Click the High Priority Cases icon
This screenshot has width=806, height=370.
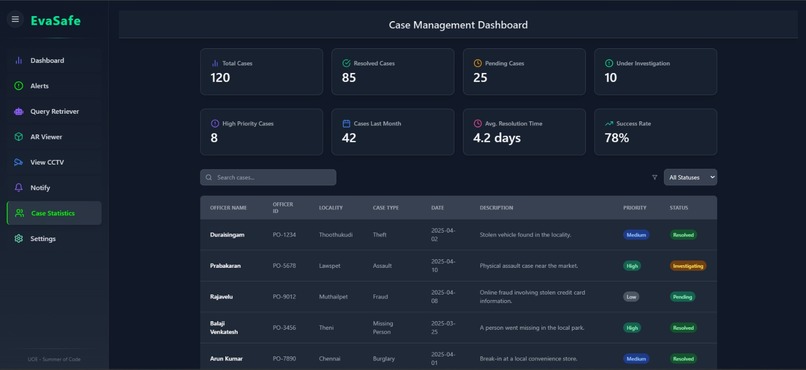tap(215, 123)
